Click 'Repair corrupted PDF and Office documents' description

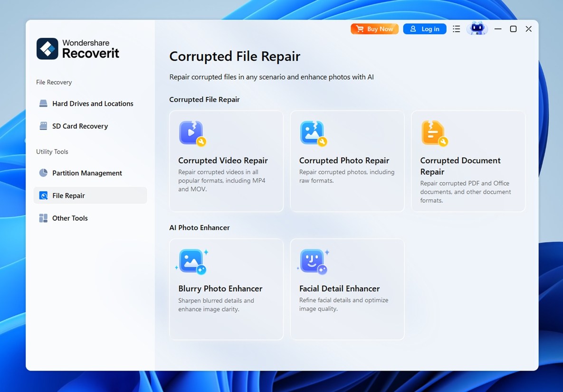click(x=465, y=192)
